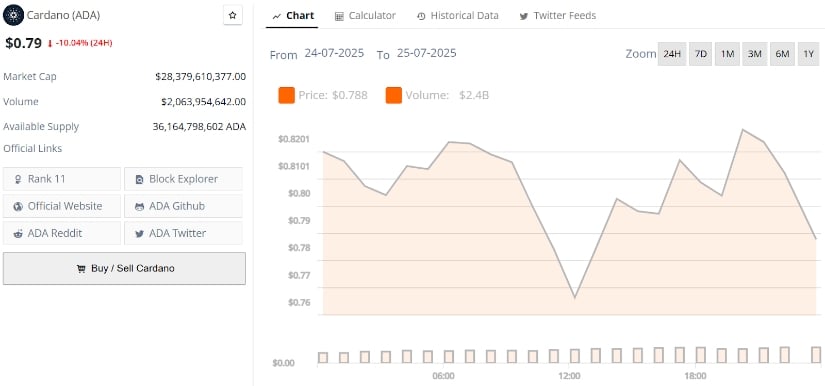Click the star favorite icon
Viewport: 825px width, 386px height.
click(x=233, y=16)
